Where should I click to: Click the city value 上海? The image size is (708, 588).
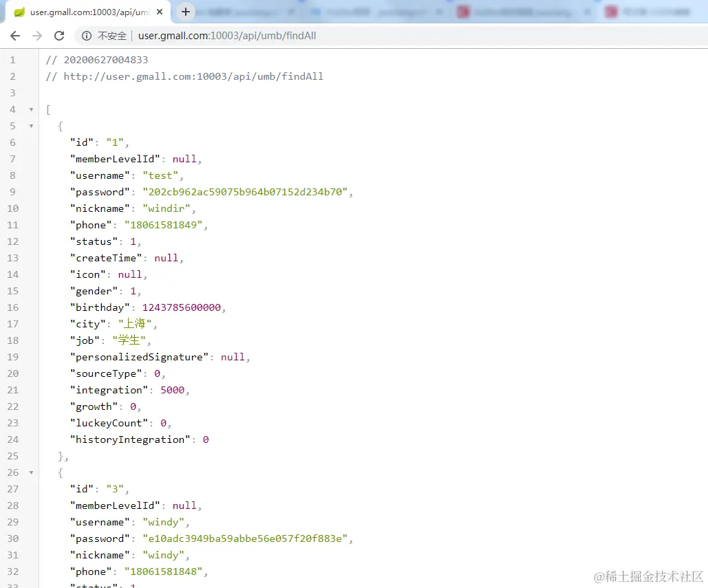pyautogui.click(x=135, y=323)
